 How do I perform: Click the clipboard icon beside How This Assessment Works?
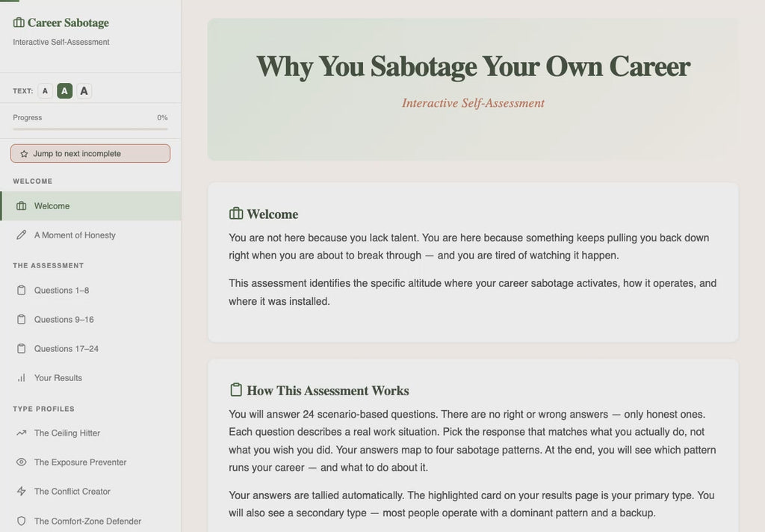236,390
